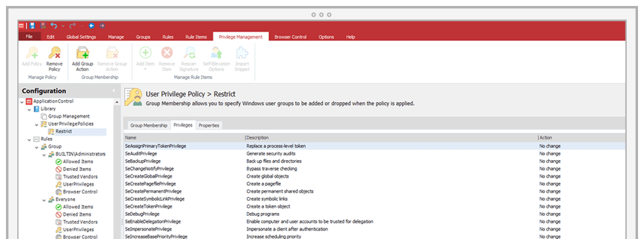Viewport: 644px width, 239px height.
Task: Select the SeBackupPrivilege row
Action: 374,161
